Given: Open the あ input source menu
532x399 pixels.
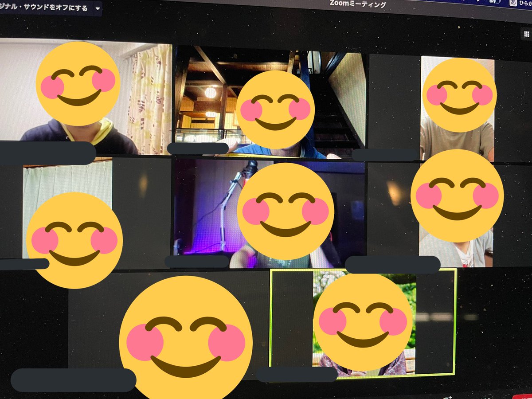Looking at the screenshot, I should 512,3.
